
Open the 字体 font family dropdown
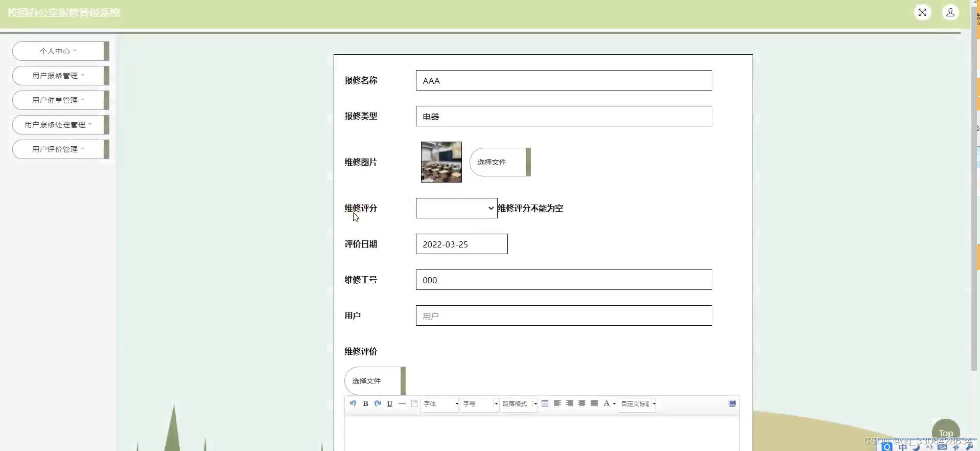point(440,404)
